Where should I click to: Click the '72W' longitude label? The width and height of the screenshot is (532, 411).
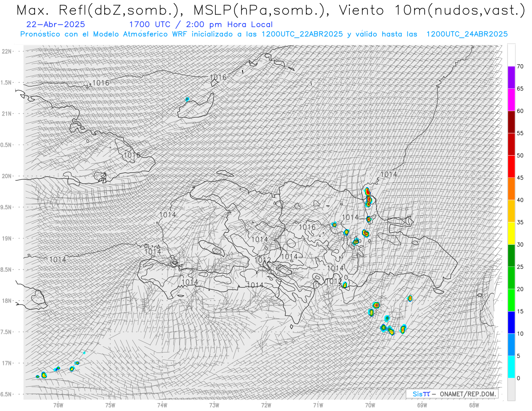click(x=266, y=405)
